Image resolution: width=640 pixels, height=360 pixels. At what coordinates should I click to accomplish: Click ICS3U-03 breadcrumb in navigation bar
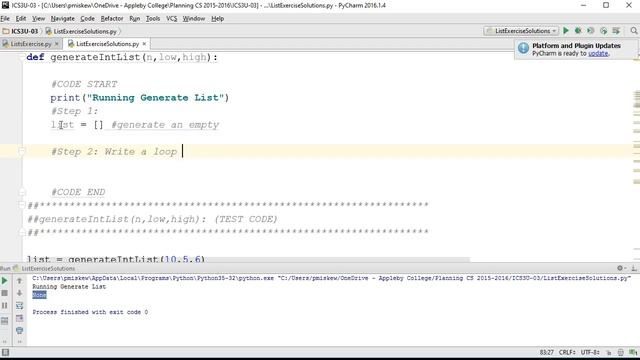[x=20, y=31]
